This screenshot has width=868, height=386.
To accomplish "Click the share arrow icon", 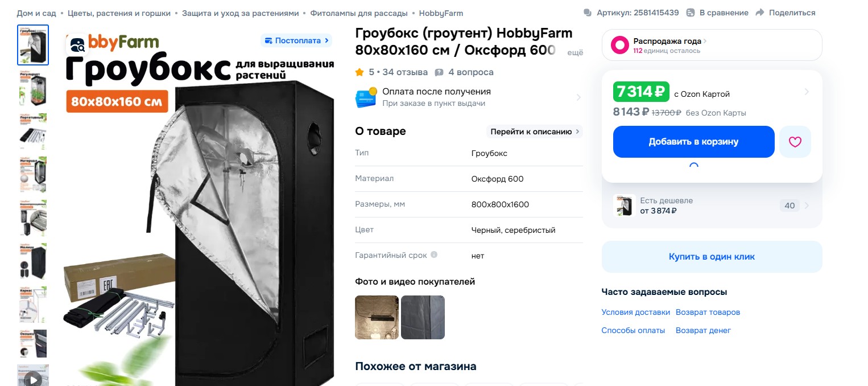I will (760, 13).
